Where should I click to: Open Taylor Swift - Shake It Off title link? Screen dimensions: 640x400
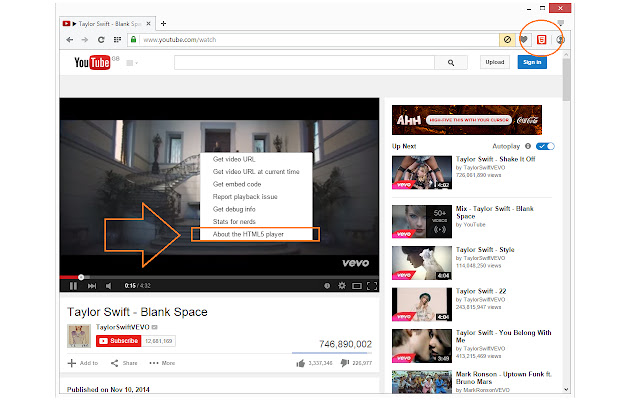pyautogui.click(x=496, y=159)
